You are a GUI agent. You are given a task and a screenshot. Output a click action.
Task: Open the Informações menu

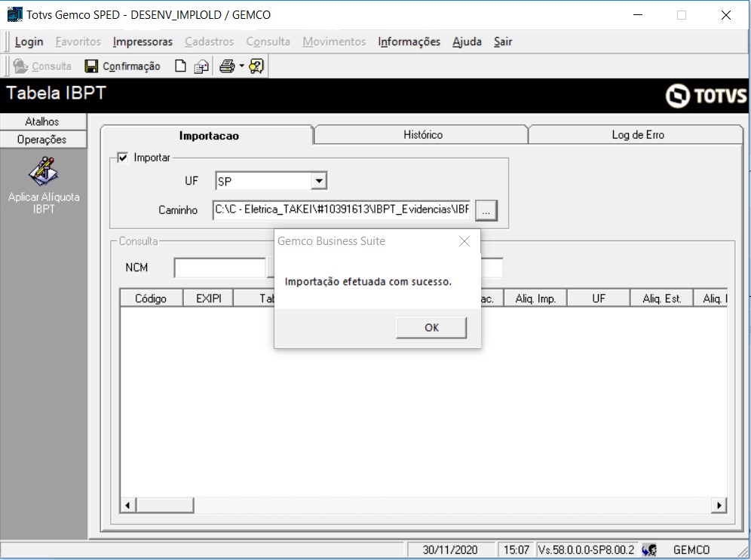tap(409, 41)
